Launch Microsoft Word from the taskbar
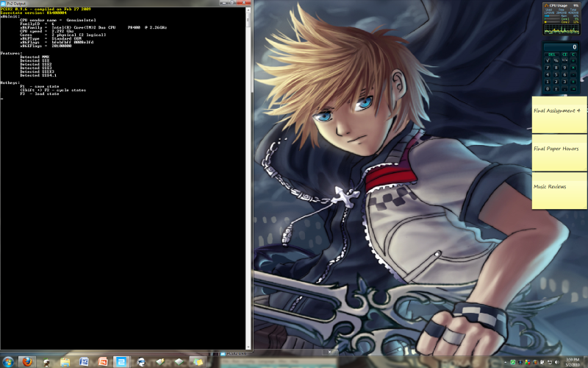This screenshot has height=368, width=588. (84, 362)
